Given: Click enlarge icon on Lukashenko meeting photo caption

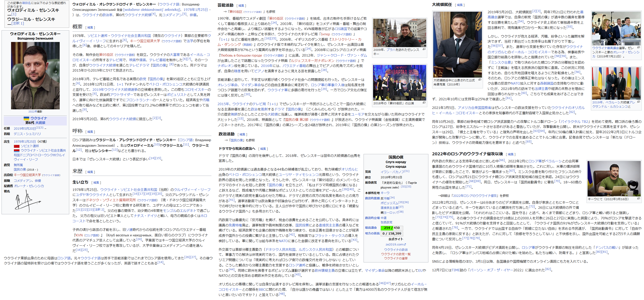Looking at the screenshot, I should point(638,102).
